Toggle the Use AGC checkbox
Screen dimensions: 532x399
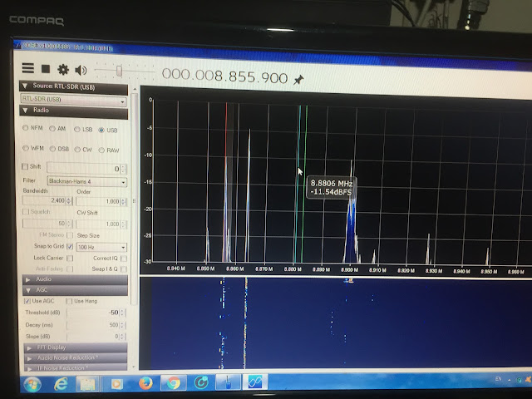(x=27, y=301)
